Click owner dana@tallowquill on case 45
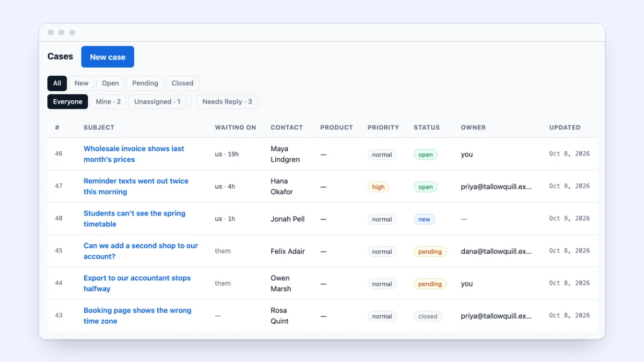644x362 pixels. point(496,251)
